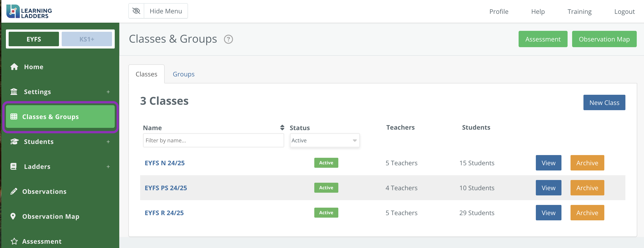Click the Assessment star icon in sidebar
This screenshot has width=644, height=248.
[14, 241]
